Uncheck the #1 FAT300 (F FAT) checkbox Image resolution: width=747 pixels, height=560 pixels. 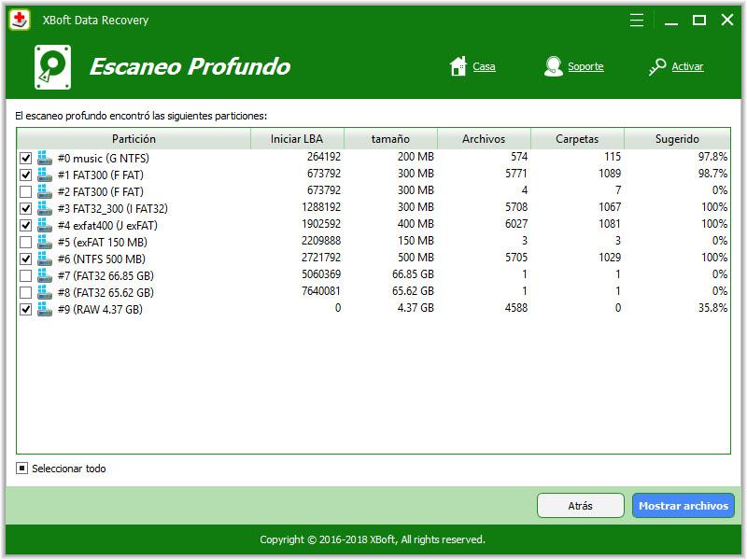(x=26, y=175)
